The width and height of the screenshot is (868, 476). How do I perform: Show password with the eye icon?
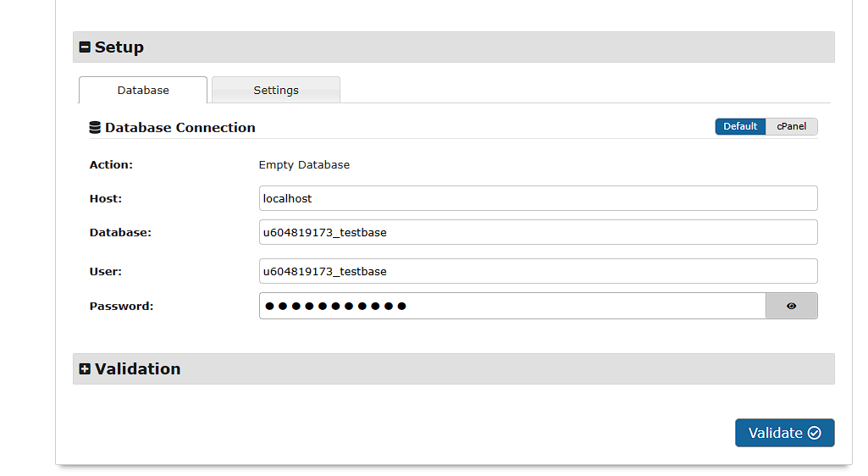tap(792, 306)
